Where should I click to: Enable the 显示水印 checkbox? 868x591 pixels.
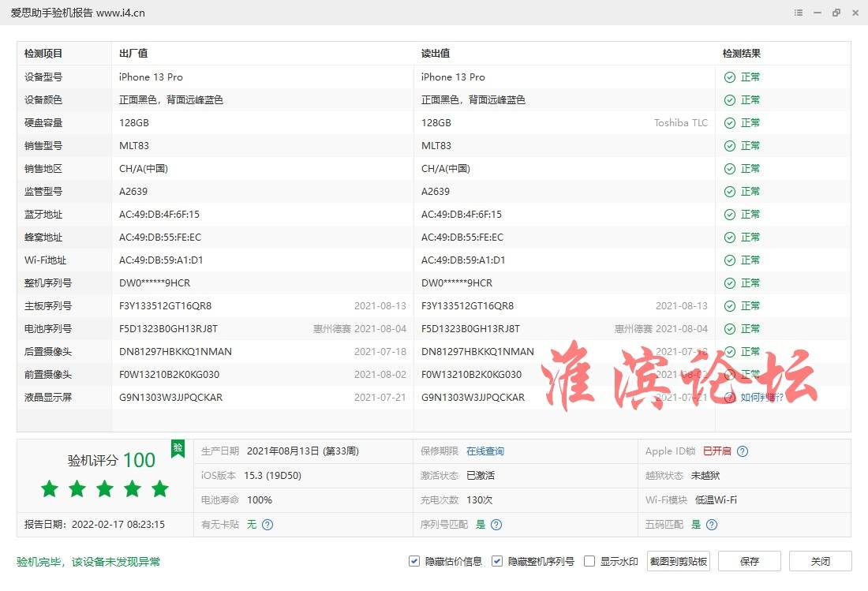(x=589, y=561)
